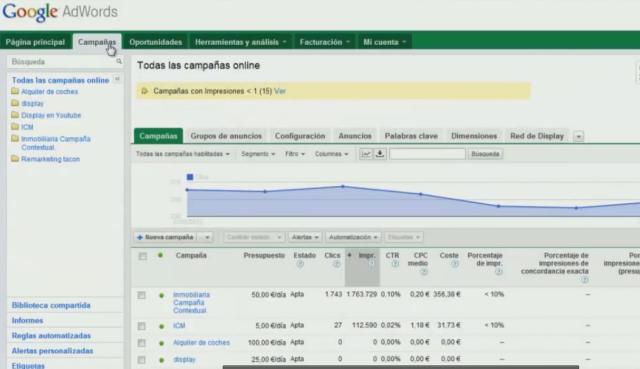Tick the select-all campaigns header checkbox
640x369 pixels.
[142, 256]
